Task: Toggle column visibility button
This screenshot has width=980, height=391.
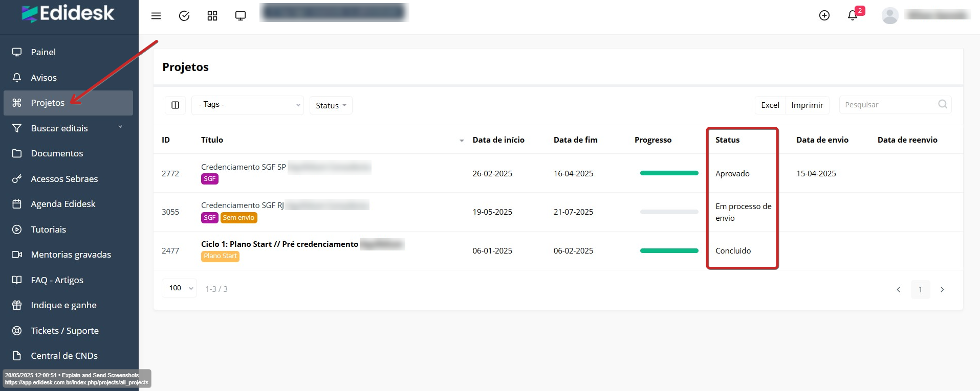Action: (x=175, y=105)
